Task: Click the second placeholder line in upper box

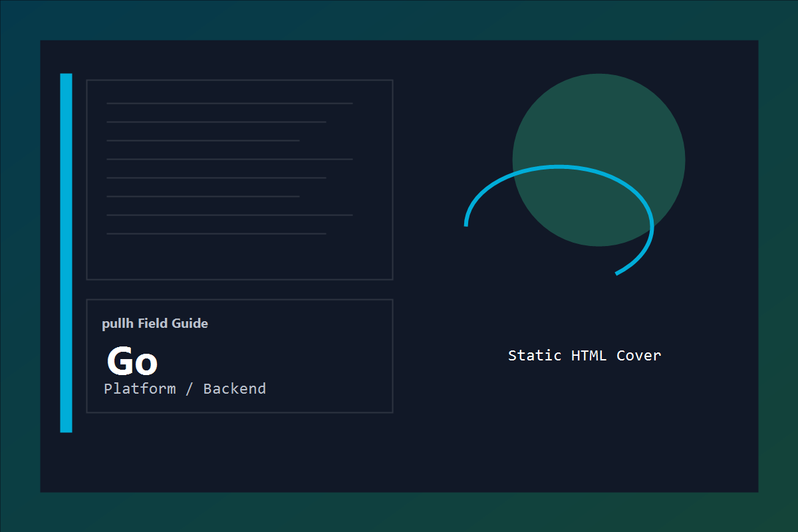Action: (x=216, y=122)
